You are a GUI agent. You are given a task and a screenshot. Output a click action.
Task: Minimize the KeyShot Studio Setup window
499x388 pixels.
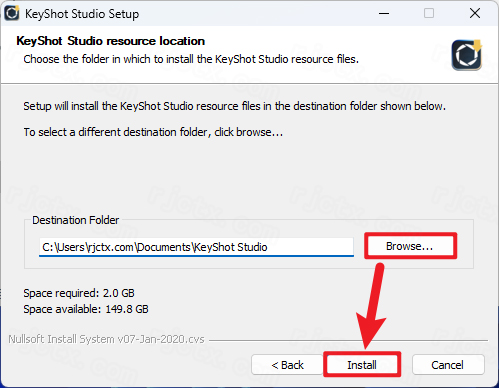384,13
